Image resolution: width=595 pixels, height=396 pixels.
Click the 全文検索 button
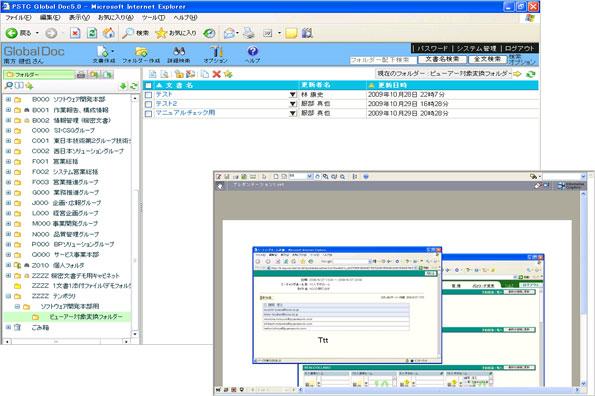tap(488, 59)
